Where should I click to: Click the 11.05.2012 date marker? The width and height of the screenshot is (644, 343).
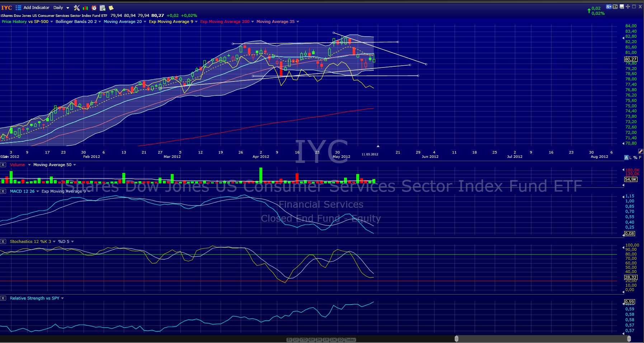click(x=370, y=154)
